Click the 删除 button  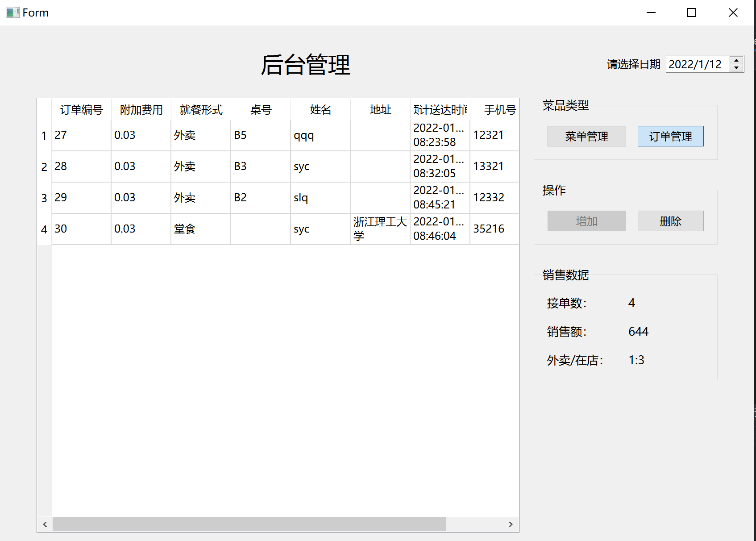pyautogui.click(x=670, y=221)
